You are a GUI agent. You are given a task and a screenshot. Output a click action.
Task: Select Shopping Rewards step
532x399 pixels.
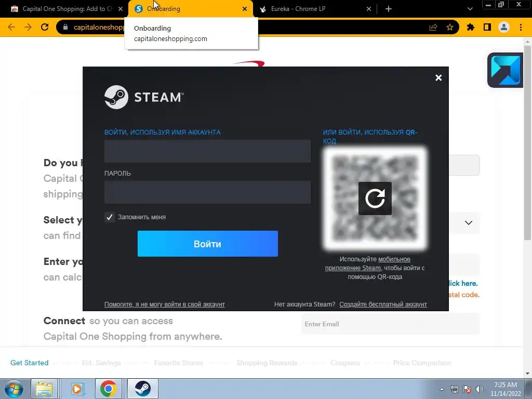[267, 363]
